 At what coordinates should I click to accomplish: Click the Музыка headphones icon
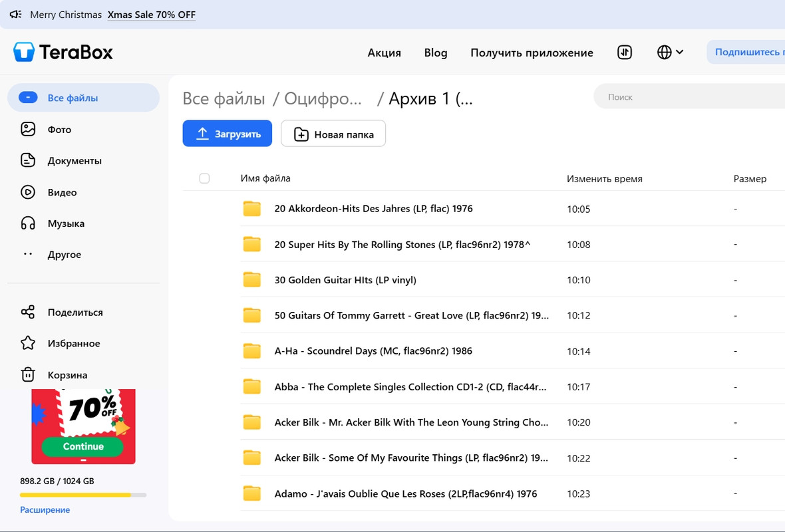point(28,223)
